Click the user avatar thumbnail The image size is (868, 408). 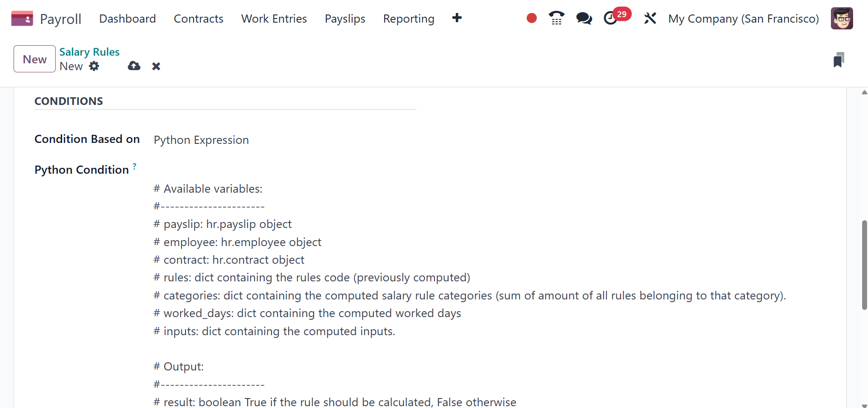tap(841, 19)
